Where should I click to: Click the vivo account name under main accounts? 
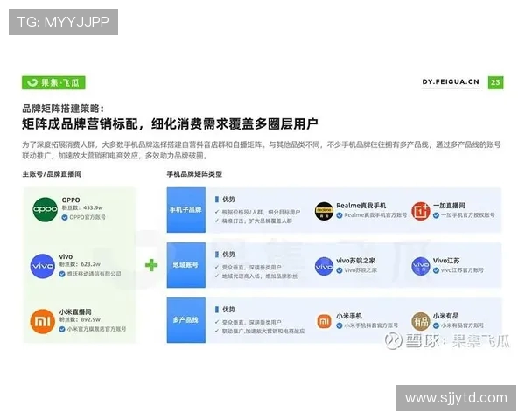point(66,257)
